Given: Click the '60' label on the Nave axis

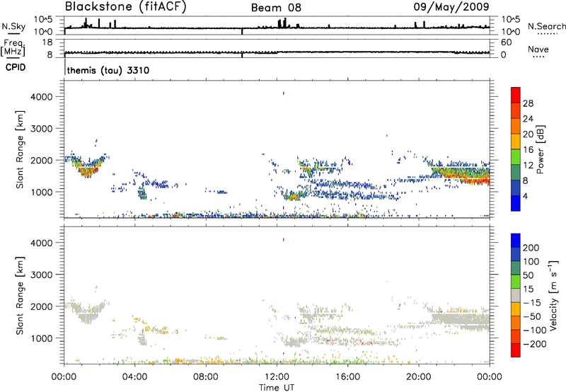Looking at the screenshot, I should tap(506, 42).
